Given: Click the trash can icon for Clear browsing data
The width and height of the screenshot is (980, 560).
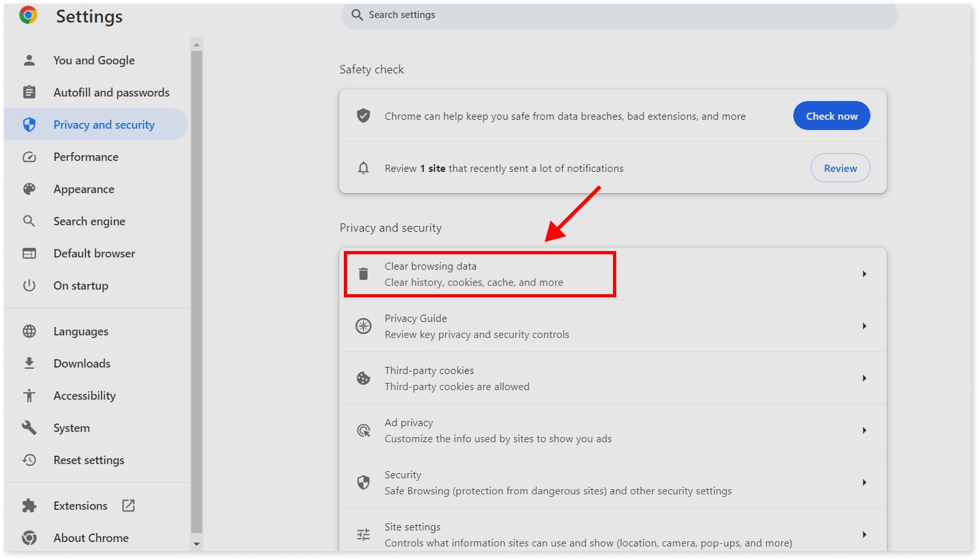Looking at the screenshot, I should pyautogui.click(x=363, y=274).
